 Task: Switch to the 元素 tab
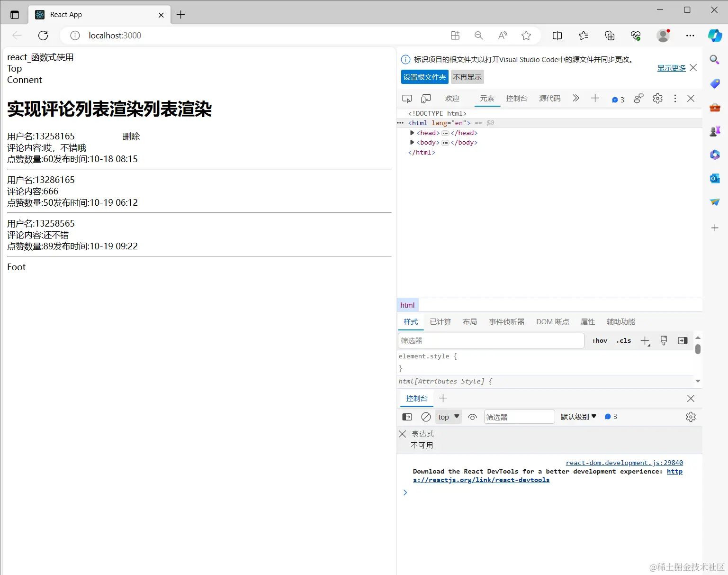coord(487,99)
